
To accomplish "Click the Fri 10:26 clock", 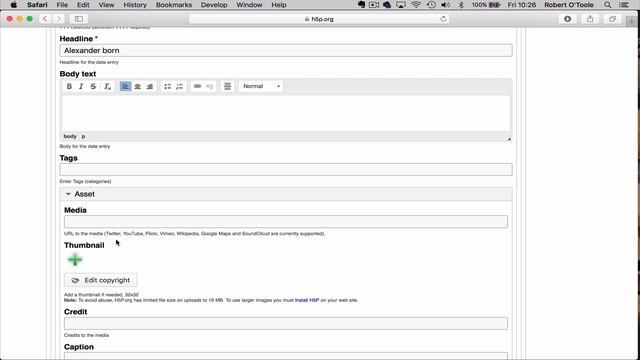I will 522,5.
